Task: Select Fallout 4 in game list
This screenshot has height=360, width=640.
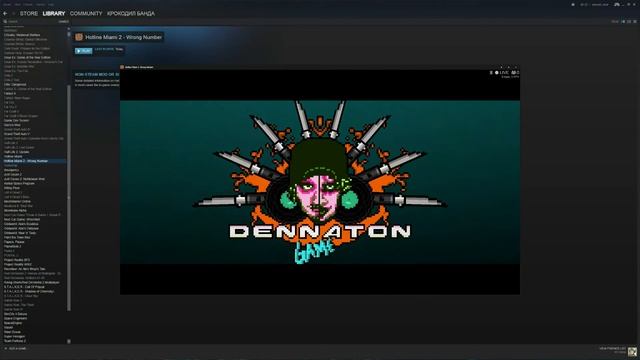Action: tap(10, 93)
